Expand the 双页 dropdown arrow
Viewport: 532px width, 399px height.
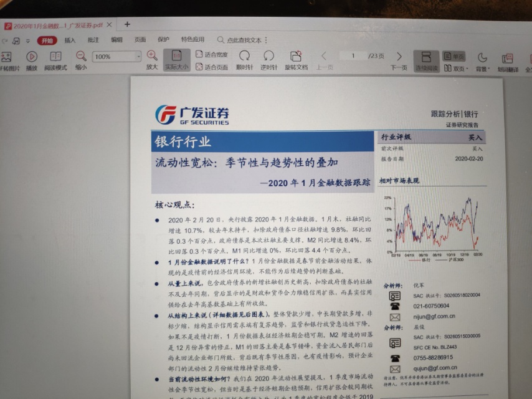tap(467, 69)
